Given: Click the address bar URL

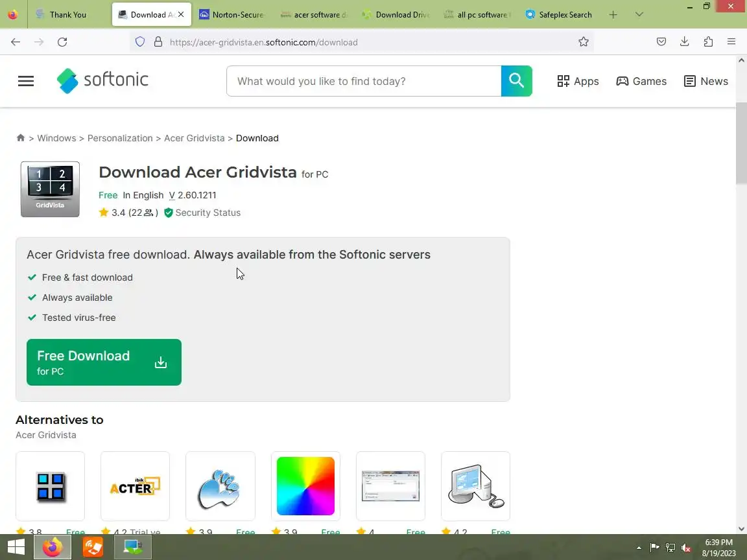Looking at the screenshot, I should pyautogui.click(x=264, y=42).
